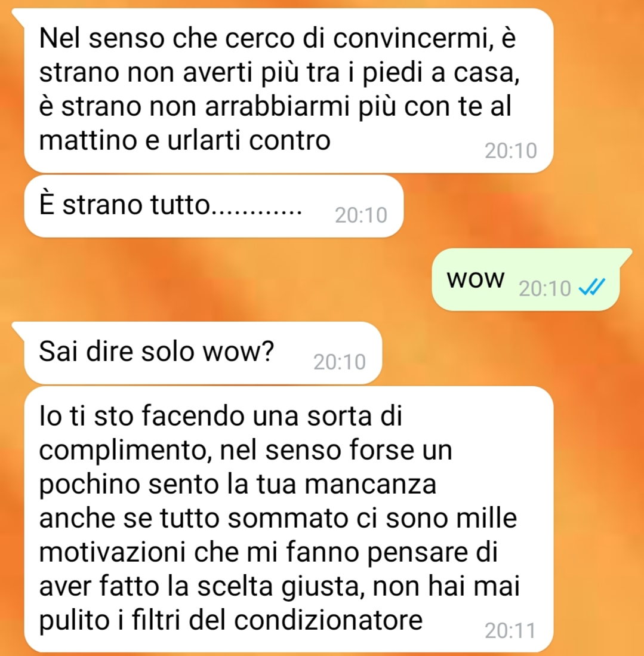Tap the "Sai dire solo wow?" message
The image size is (644, 656).
click(203, 352)
